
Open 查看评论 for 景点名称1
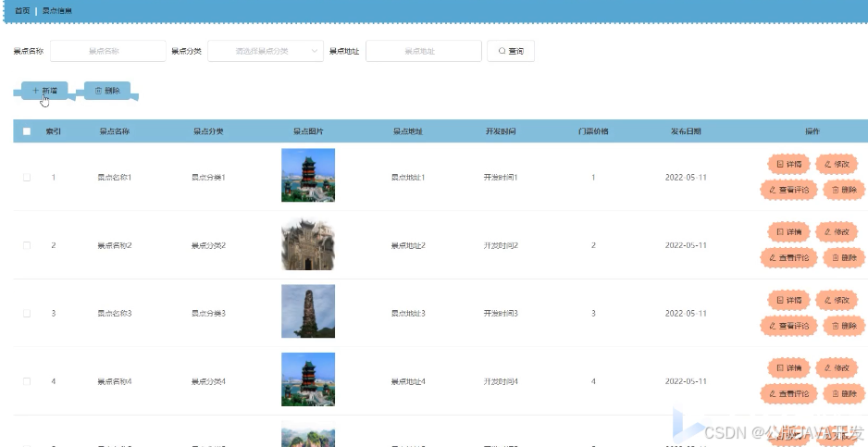click(x=788, y=190)
